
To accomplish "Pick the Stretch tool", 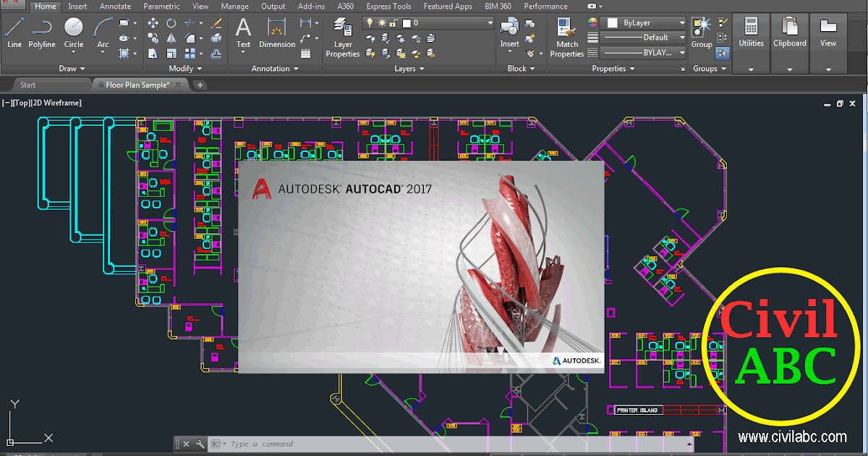I will coord(153,54).
